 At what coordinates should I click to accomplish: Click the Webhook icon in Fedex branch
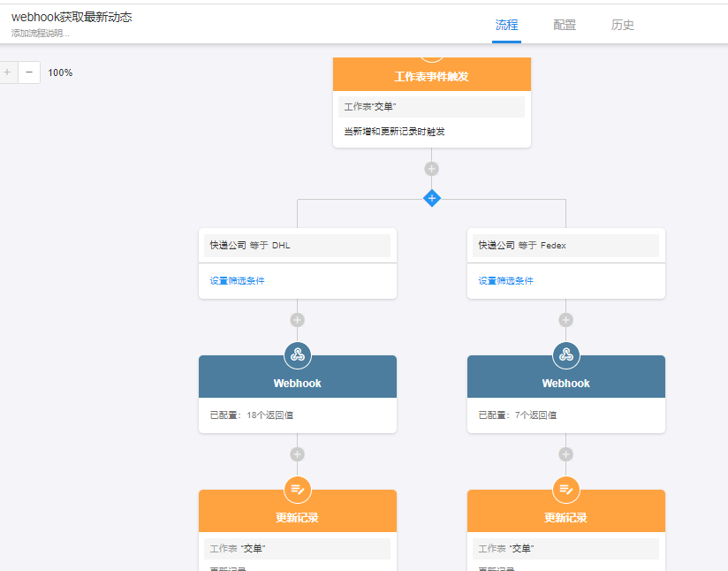pyautogui.click(x=566, y=355)
